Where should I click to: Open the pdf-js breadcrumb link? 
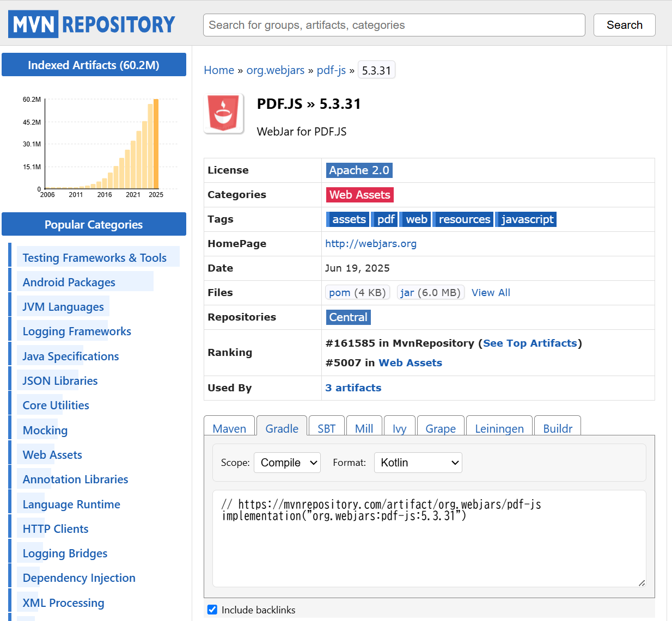331,70
